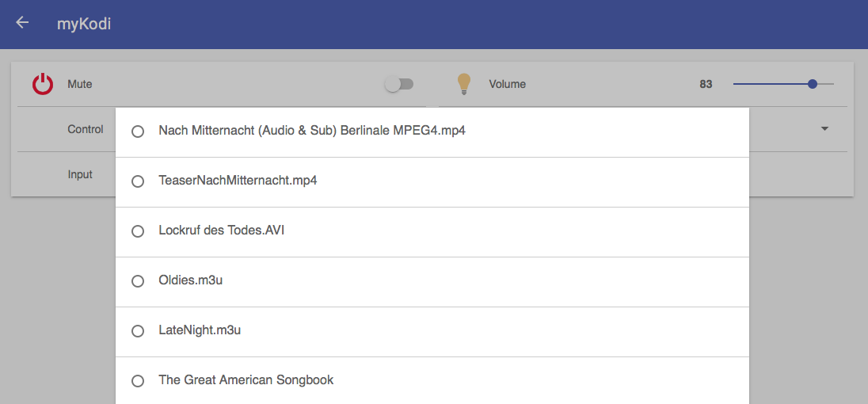This screenshot has height=404, width=868.
Task: Select the TeaserNachMitternacht.mp4 radio button
Action: pos(138,181)
